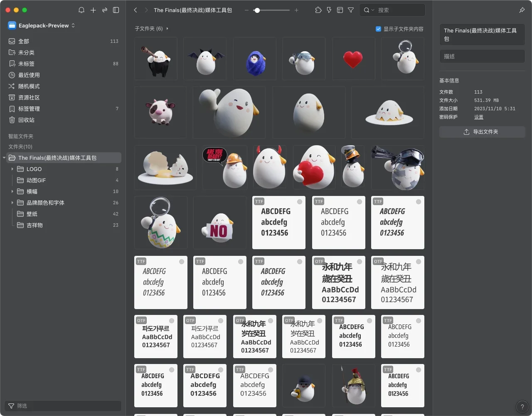The width and height of the screenshot is (532, 416).
Task: Open the plugins puzzle icon
Action: [318, 10]
